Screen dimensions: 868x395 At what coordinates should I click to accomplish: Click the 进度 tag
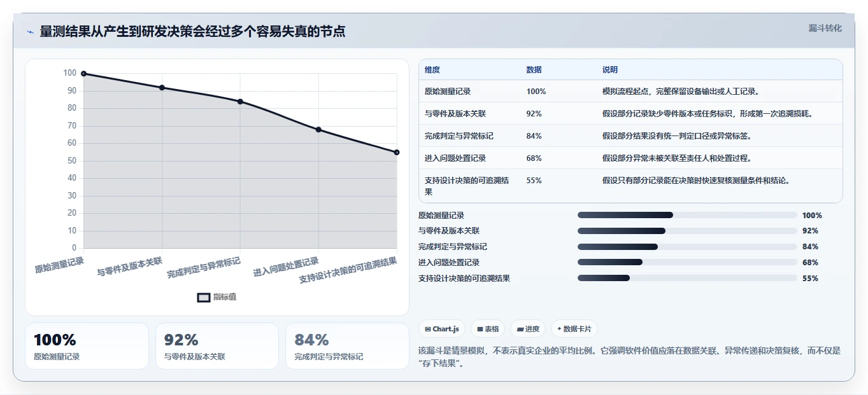point(528,329)
